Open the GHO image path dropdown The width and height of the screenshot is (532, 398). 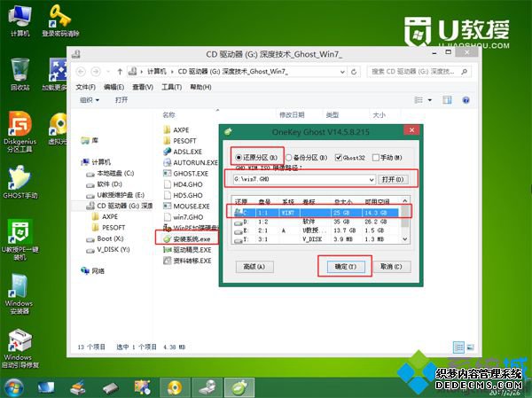click(x=372, y=179)
